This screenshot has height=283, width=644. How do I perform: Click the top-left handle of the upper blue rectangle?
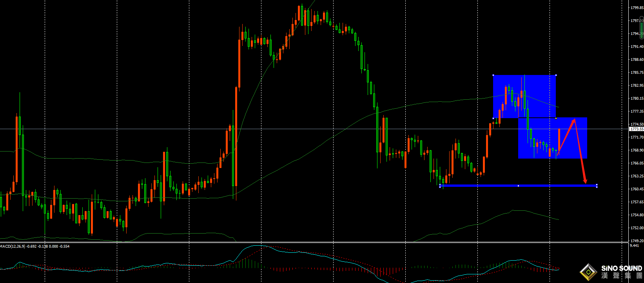pos(493,75)
